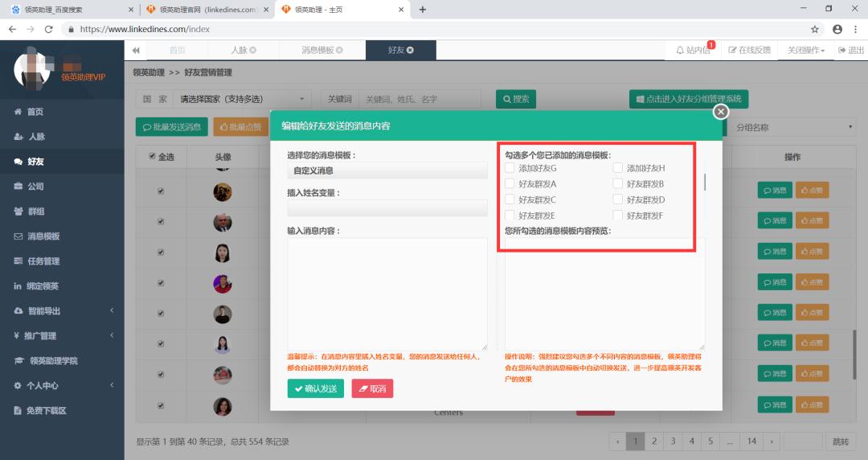This screenshot has height=460, width=868.
Task: Click the green 搜索 button
Action: pos(516,99)
